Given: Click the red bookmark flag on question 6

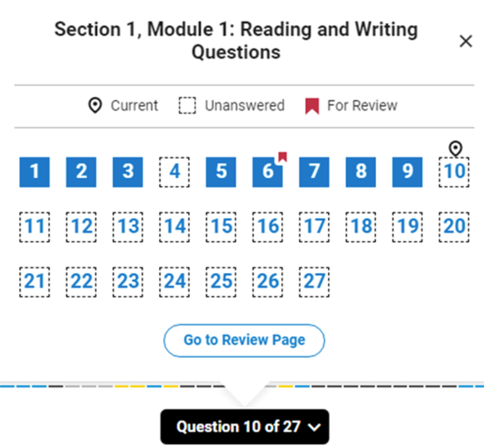Looking at the screenshot, I should (x=282, y=157).
